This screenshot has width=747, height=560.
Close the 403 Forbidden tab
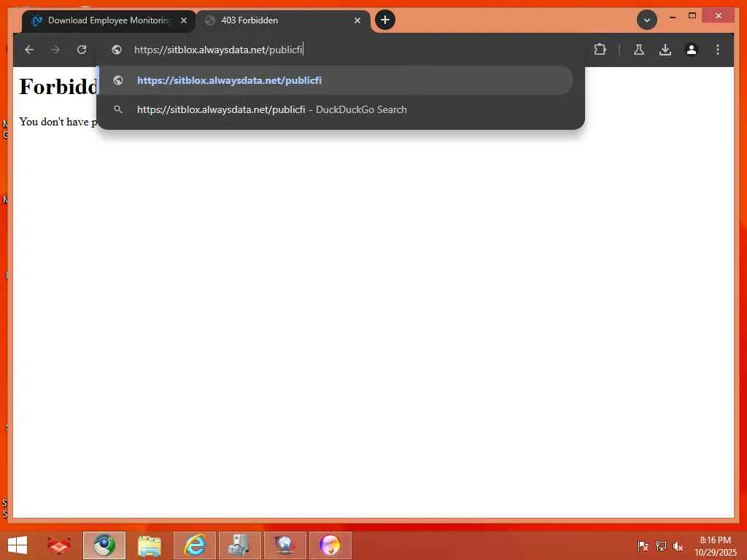(357, 20)
